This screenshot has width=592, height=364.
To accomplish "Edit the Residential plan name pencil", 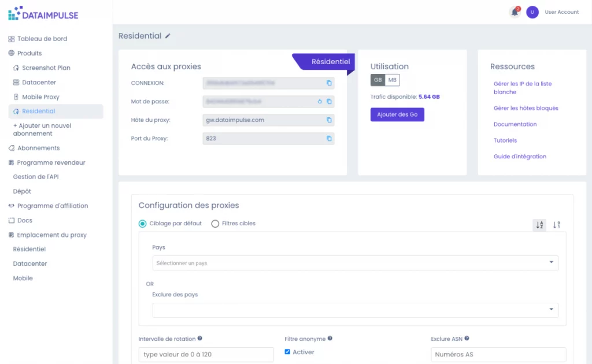I will coord(168,36).
